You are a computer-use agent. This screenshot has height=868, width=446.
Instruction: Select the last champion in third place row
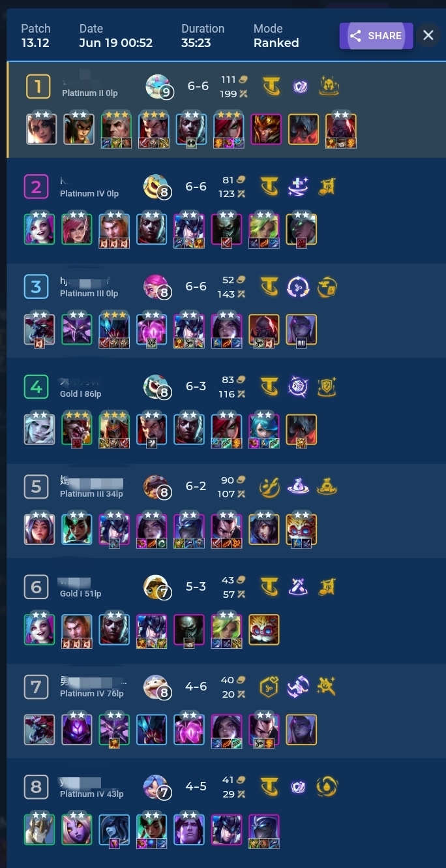coord(301,329)
